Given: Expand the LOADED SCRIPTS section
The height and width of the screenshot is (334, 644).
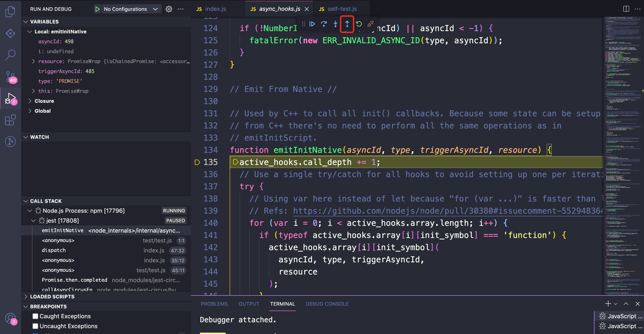Looking at the screenshot, I should click(25, 296).
